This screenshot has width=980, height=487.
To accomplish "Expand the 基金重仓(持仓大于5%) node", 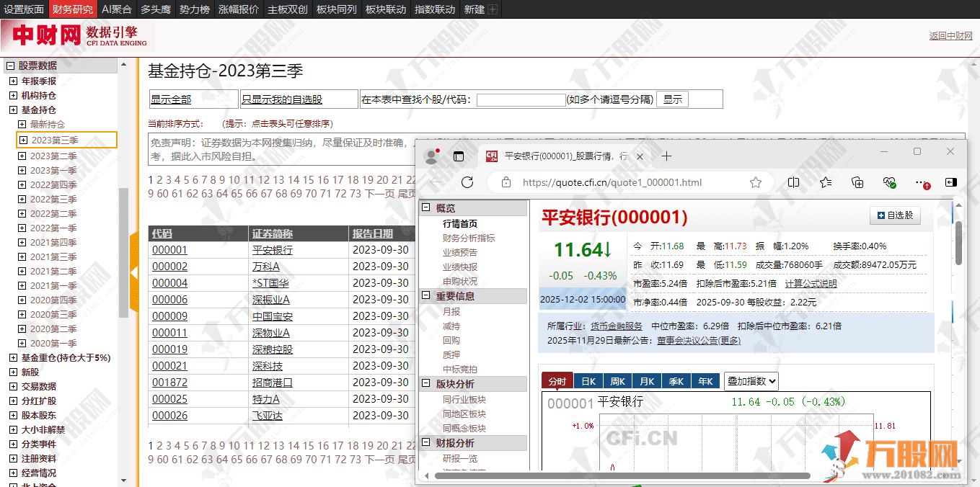I will pyautogui.click(x=12, y=357).
